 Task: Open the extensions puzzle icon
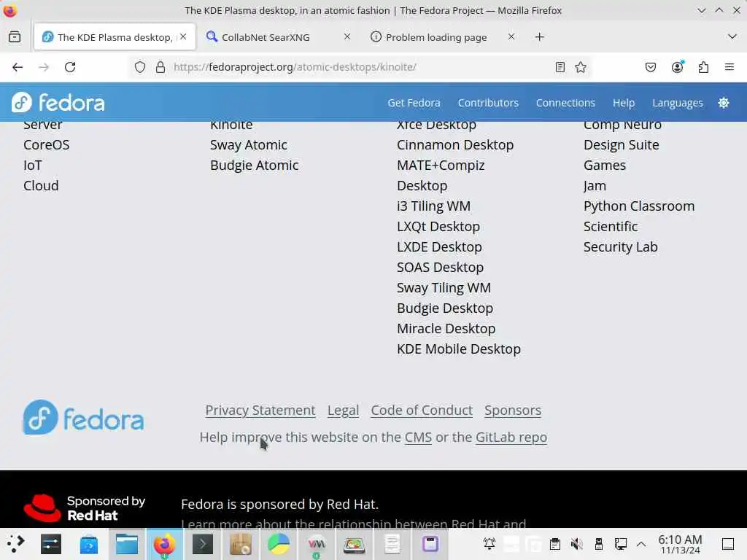point(703,67)
